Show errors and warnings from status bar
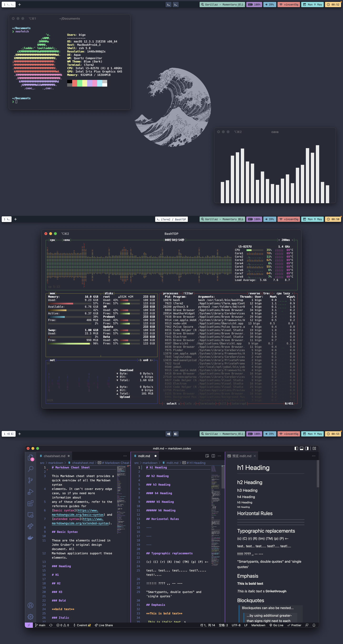The image size is (343, 644). point(63,625)
